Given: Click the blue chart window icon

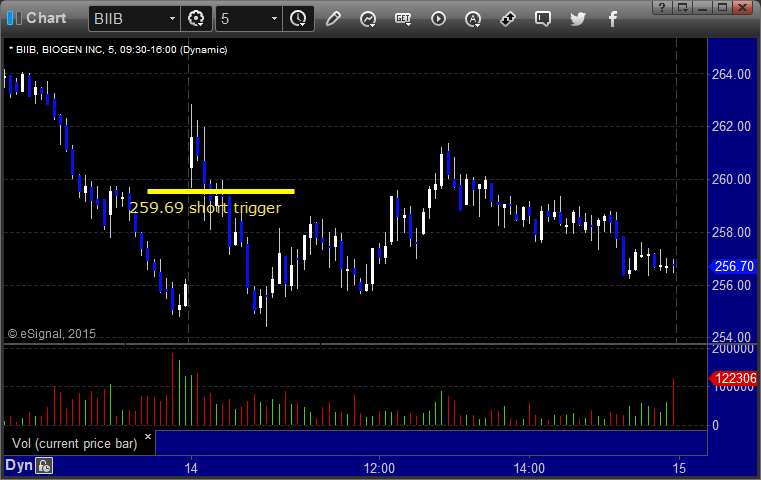Looking at the screenshot, I should point(14,18).
